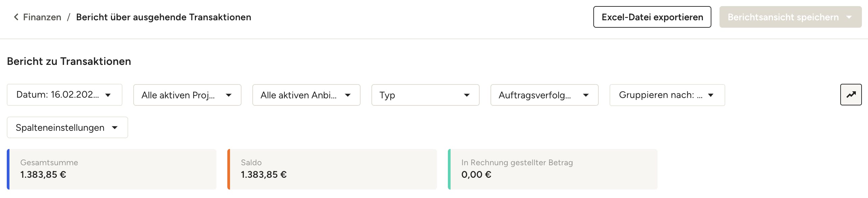Click the back chevron next to Finanzen

16,17
